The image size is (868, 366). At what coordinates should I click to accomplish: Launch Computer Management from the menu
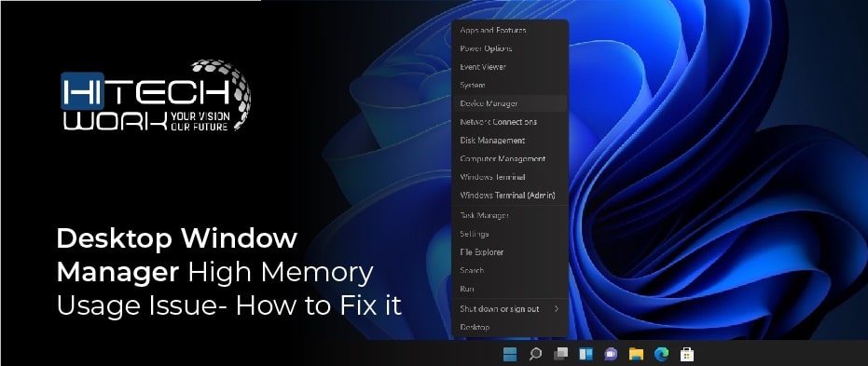coord(510,158)
